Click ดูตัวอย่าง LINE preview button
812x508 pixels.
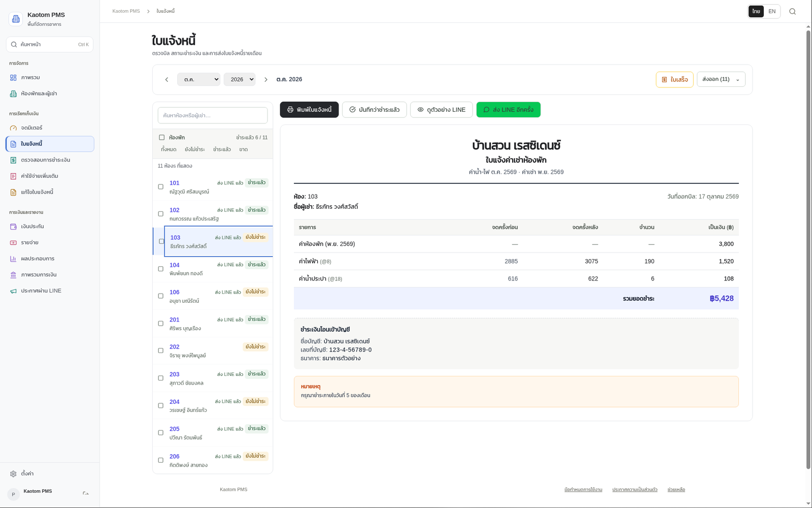[442, 110]
